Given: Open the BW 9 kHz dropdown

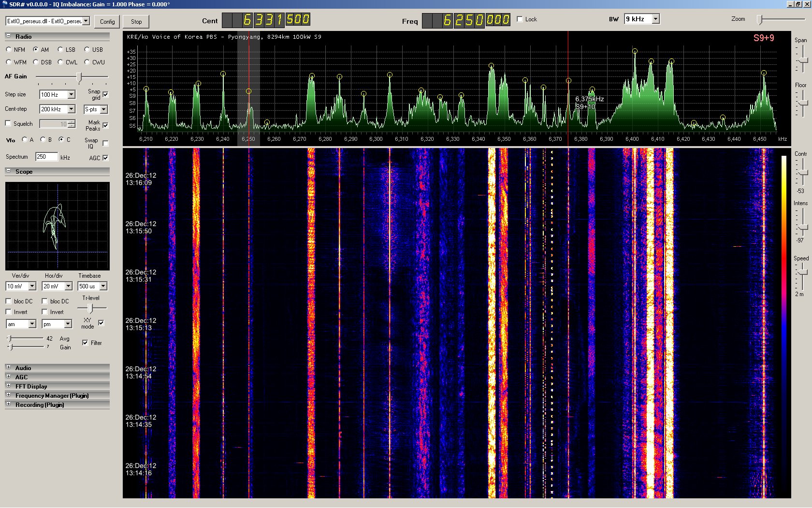Looking at the screenshot, I should point(655,19).
